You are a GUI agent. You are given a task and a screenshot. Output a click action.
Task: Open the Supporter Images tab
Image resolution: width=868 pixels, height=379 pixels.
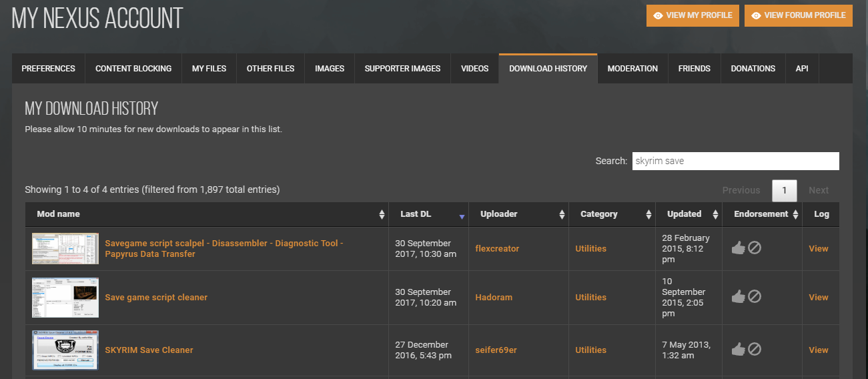[x=402, y=69]
